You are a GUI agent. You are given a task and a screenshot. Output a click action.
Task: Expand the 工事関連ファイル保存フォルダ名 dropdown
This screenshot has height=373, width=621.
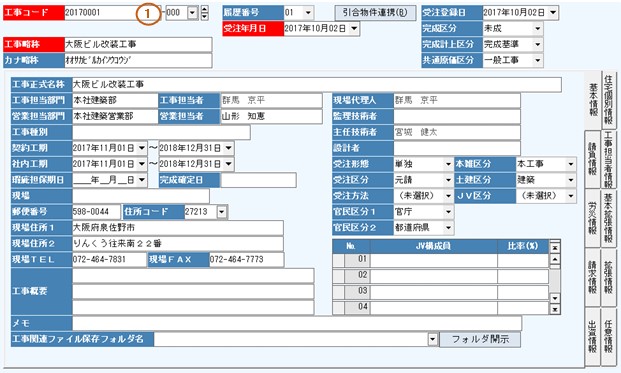[x=432, y=339]
